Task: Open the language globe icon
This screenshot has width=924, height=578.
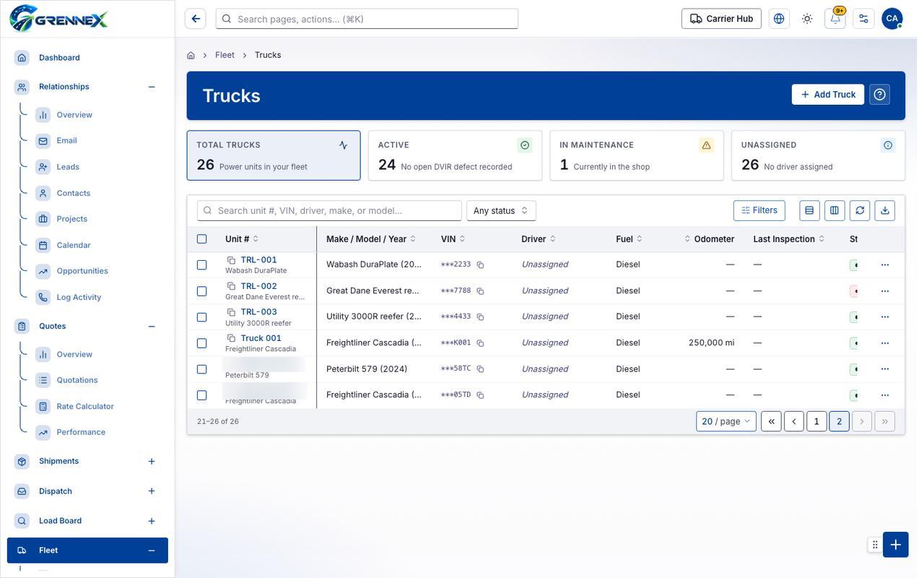Action: 779,19
